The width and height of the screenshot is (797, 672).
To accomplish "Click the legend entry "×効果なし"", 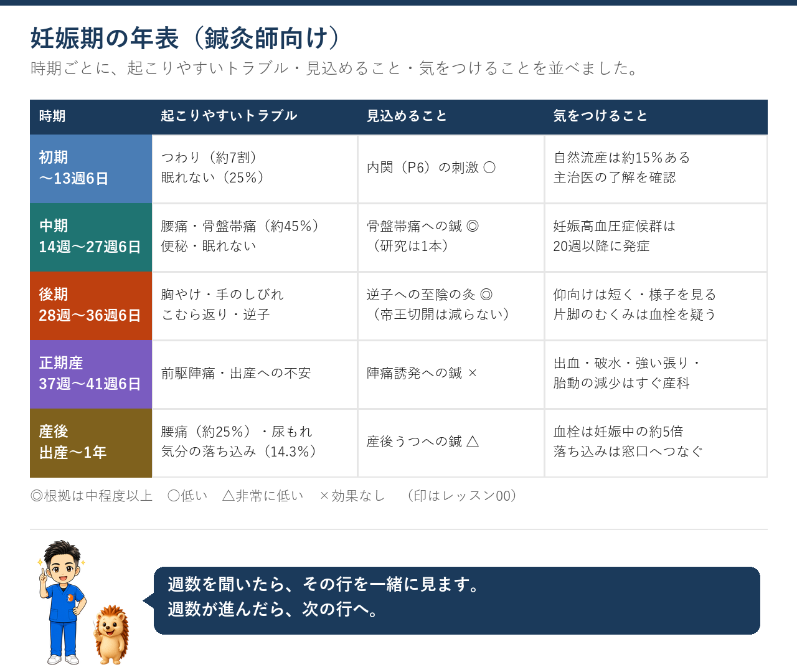I will 352,496.
